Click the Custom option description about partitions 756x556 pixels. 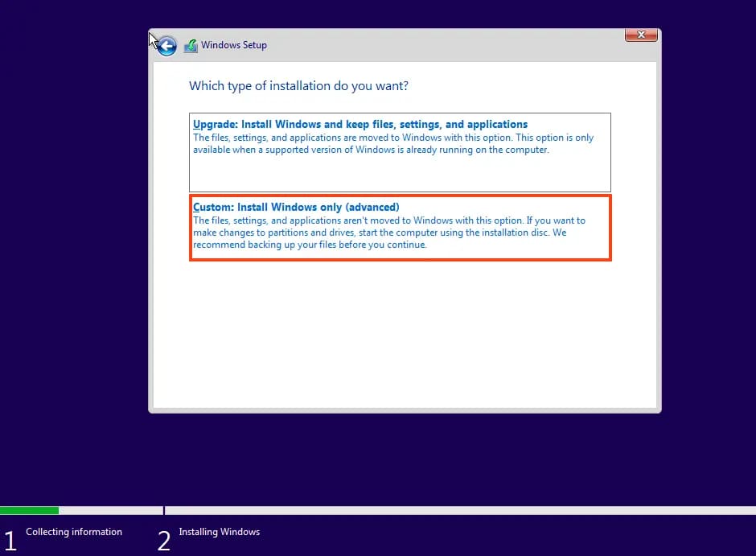pyautogui.click(x=389, y=233)
